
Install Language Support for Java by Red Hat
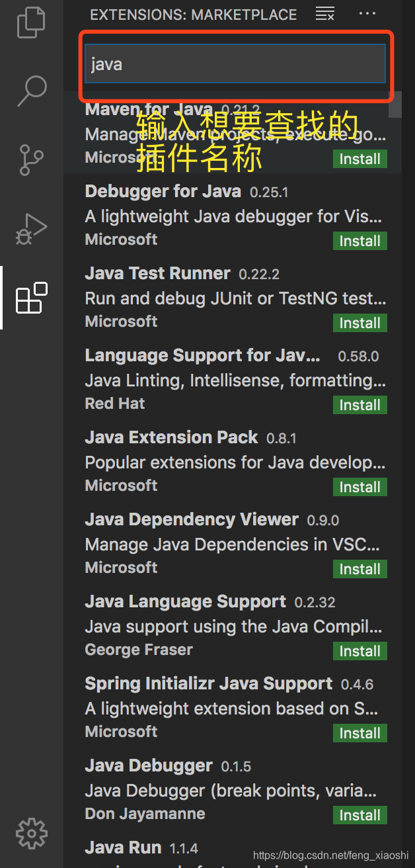[x=360, y=405]
